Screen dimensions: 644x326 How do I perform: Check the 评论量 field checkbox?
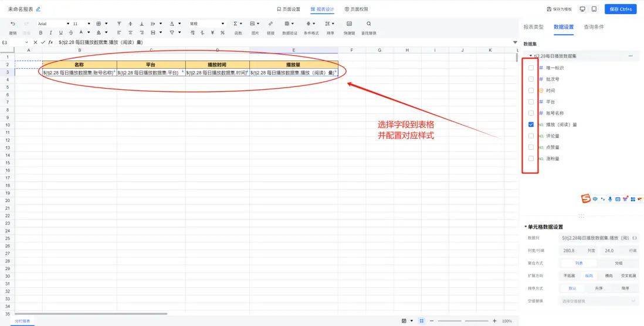tap(531, 136)
